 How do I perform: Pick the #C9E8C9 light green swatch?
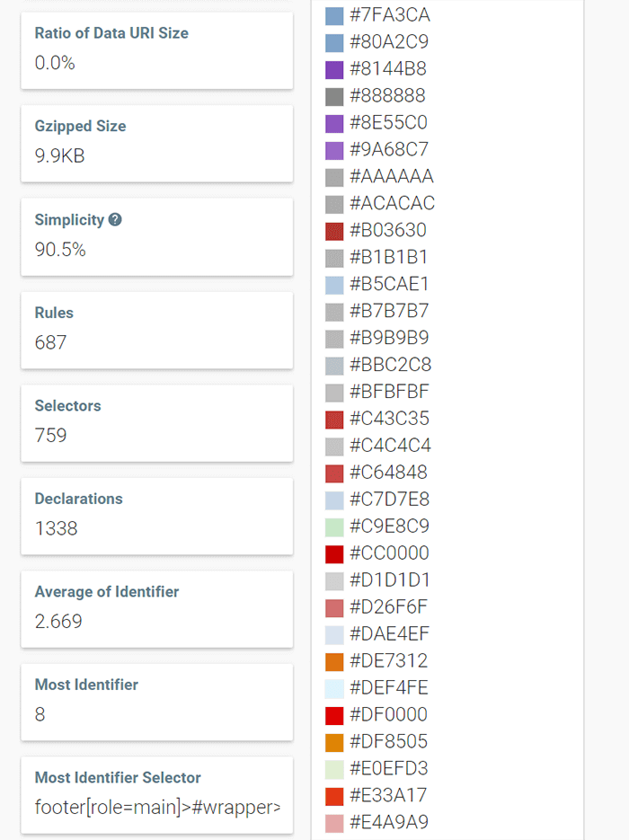pos(334,526)
